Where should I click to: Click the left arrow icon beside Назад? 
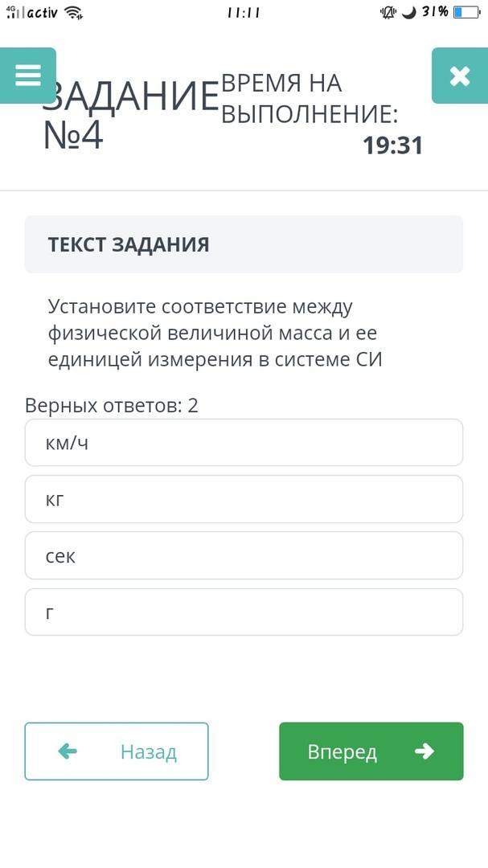coord(68,751)
